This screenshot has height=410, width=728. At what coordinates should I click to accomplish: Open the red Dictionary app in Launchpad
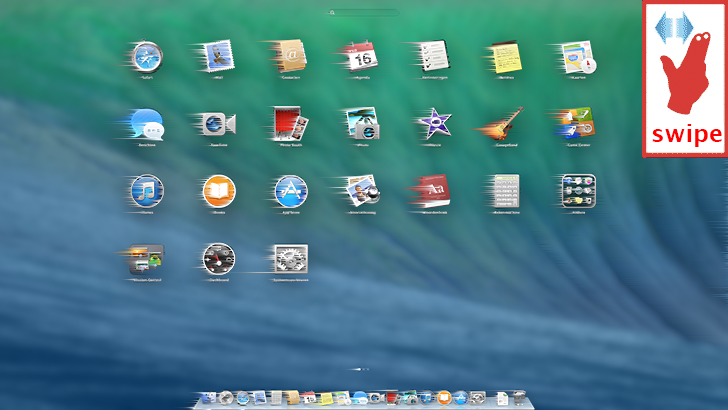[x=435, y=191]
